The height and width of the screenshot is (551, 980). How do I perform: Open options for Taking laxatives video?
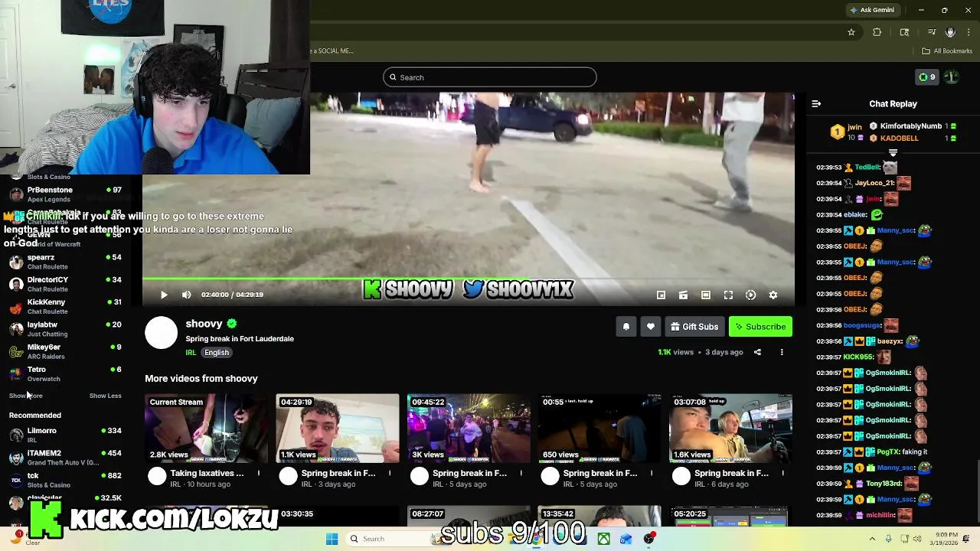259,473
